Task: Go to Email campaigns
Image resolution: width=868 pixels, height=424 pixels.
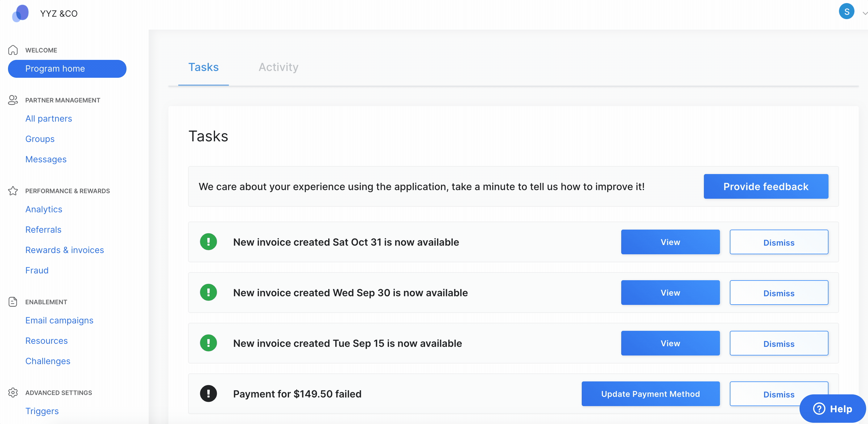Action: (59, 320)
